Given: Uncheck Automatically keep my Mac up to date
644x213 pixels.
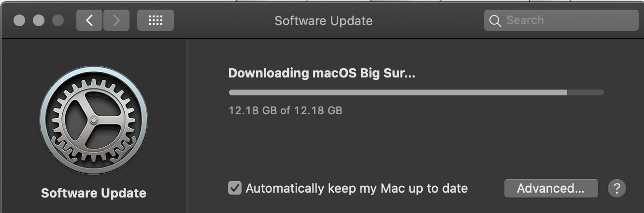Looking at the screenshot, I should [235, 188].
